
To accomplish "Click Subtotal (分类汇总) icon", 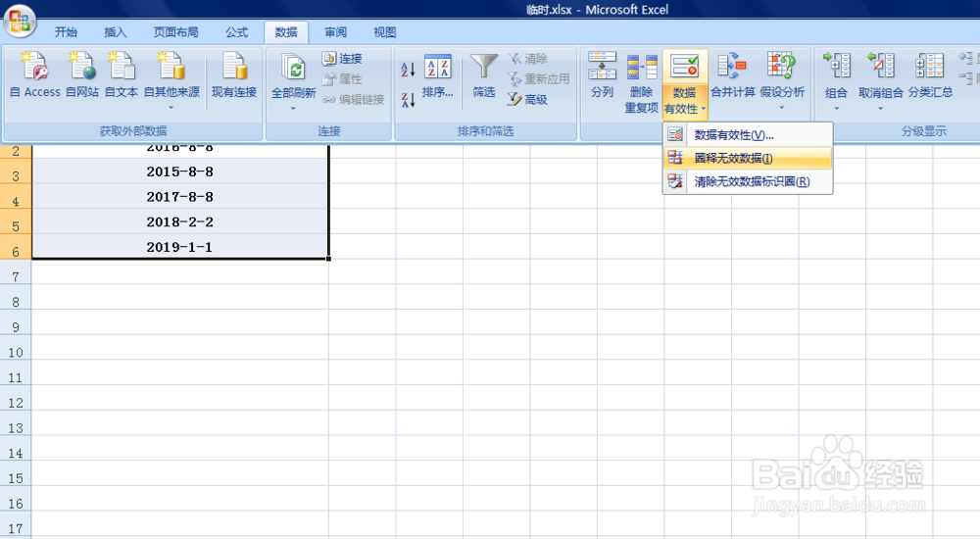I will (x=930, y=67).
